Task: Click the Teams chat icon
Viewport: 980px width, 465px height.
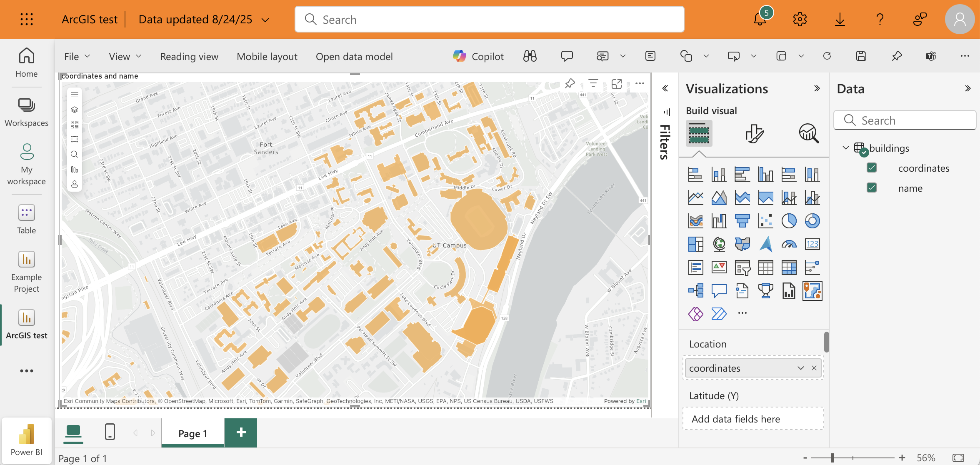Action: pyautogui.click(x=931, y=56)
